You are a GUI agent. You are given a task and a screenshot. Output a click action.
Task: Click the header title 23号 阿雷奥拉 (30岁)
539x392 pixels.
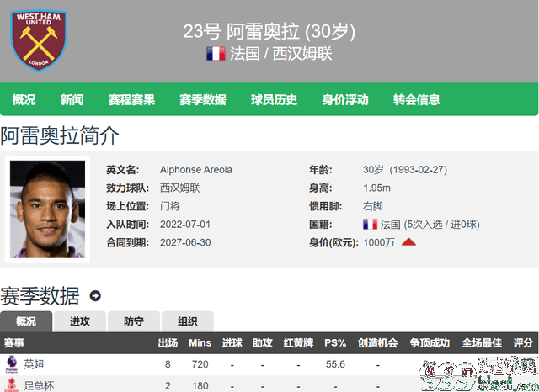(269, 32)
